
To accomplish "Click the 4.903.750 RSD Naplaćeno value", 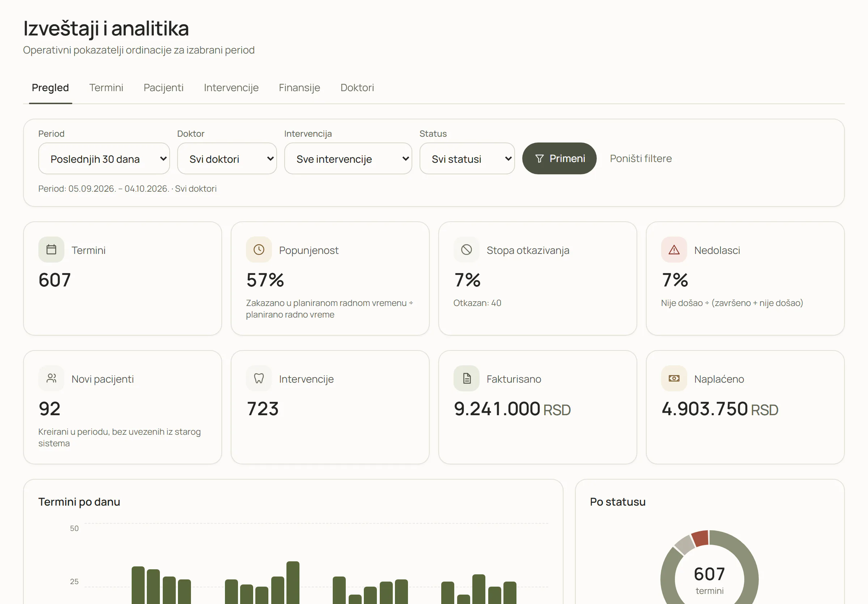I will pos(719,409).
